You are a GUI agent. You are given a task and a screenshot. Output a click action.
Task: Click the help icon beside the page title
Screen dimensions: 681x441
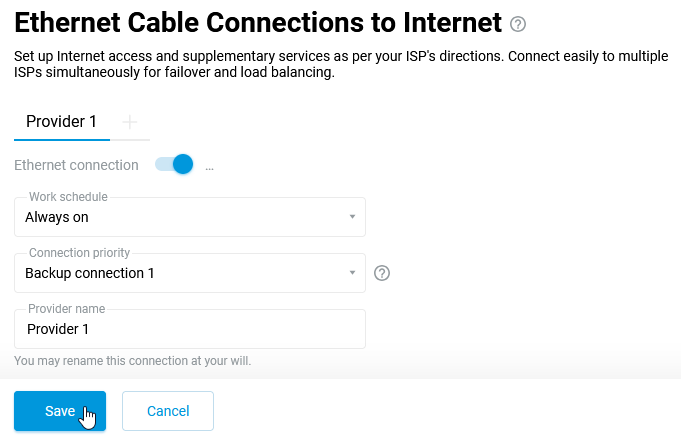point(517,24)
